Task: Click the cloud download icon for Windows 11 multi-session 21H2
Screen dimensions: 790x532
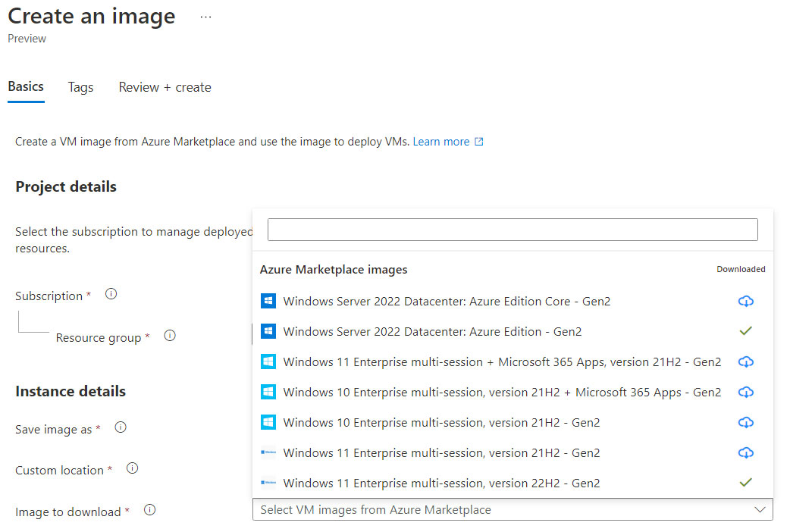Action: [x=745, y=452]
